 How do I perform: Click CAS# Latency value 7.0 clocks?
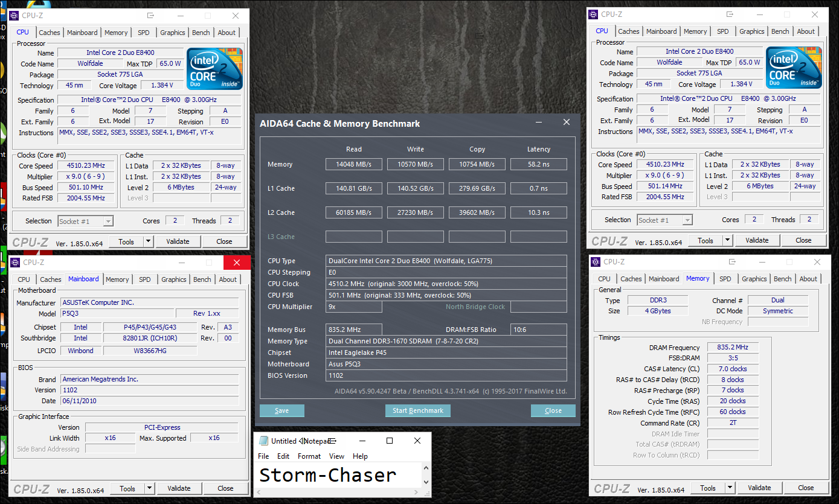point(733,369)
